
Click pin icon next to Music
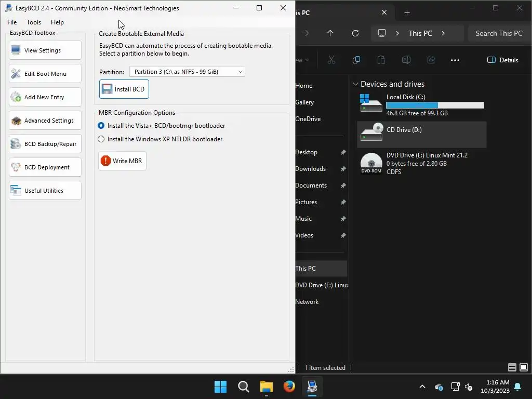343,219
